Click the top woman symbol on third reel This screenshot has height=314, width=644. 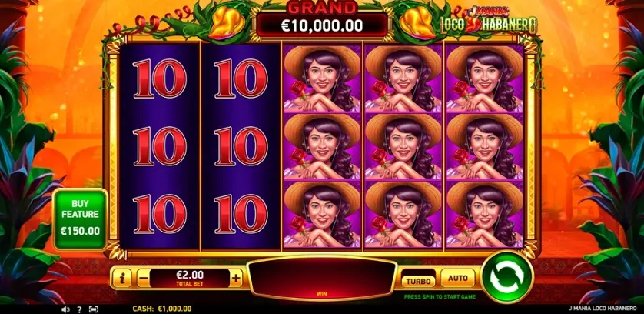pyautogui.click(x=322, y=78)
